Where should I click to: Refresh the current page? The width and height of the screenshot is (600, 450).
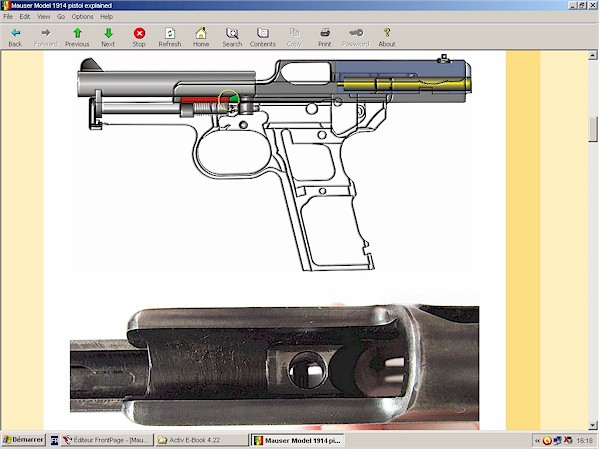tap(170, 38)
